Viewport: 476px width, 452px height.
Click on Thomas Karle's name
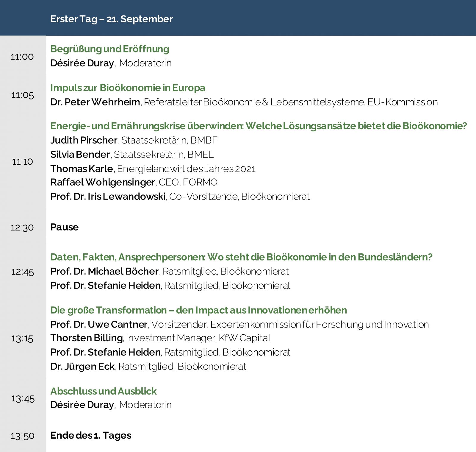click(82, 169)
